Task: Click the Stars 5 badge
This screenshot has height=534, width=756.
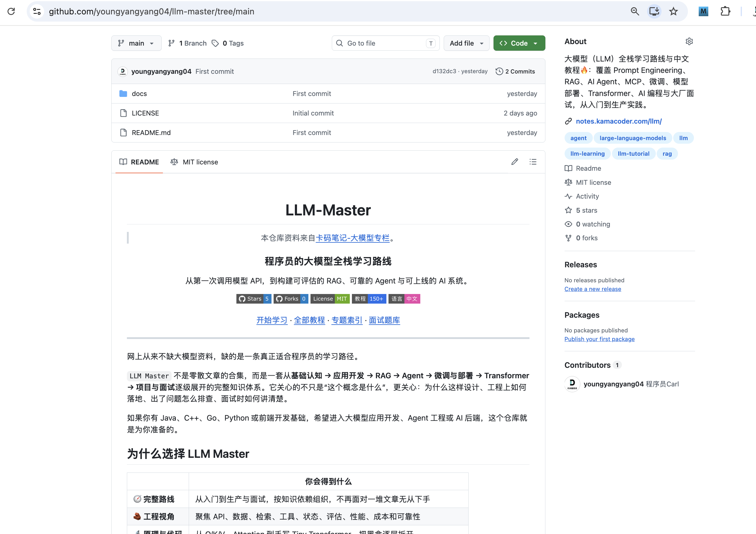Action: [x=253, y=298]
